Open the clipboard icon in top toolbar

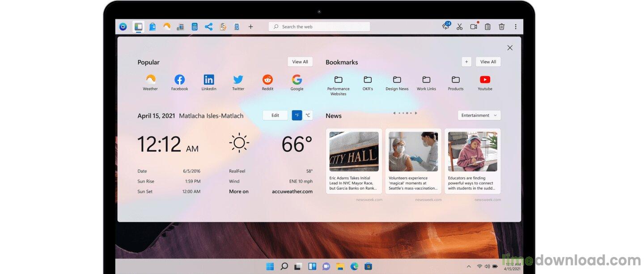pyautogui.click(x=487, y=27)
